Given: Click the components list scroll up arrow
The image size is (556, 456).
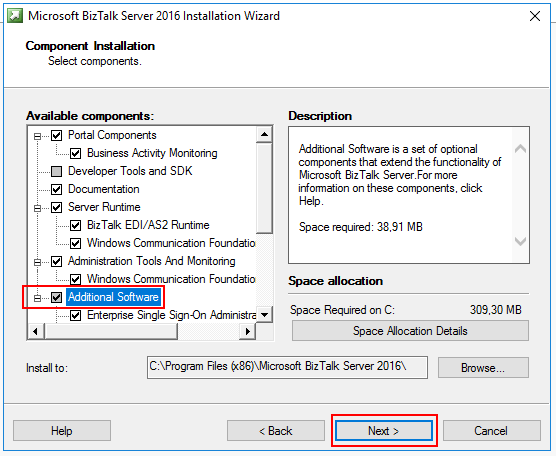Looking at the screenshot, I should [264, 134].
